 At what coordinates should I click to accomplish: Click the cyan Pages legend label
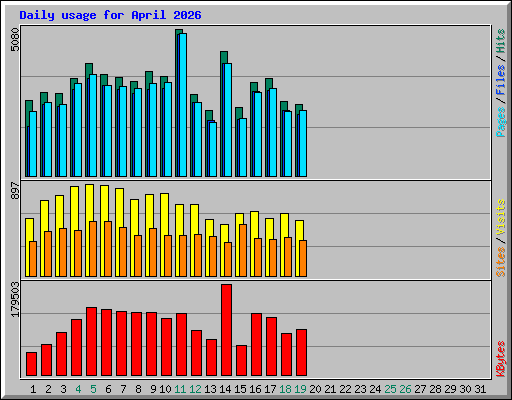coord(501,122)
